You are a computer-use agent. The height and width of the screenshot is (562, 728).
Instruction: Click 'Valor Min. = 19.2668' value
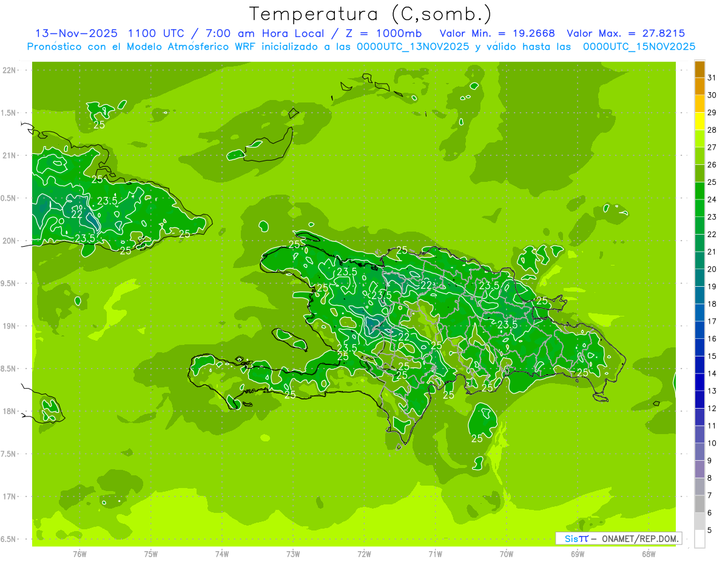pyautogui.click(x=497, y=33)
